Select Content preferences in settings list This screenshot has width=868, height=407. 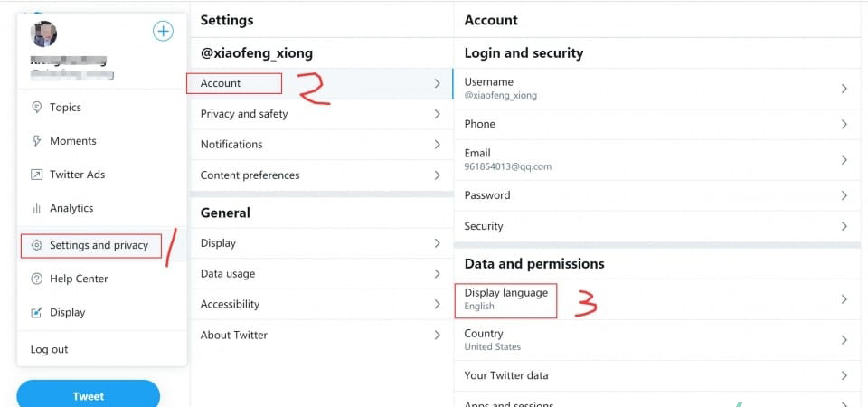[x=250, y=175]
